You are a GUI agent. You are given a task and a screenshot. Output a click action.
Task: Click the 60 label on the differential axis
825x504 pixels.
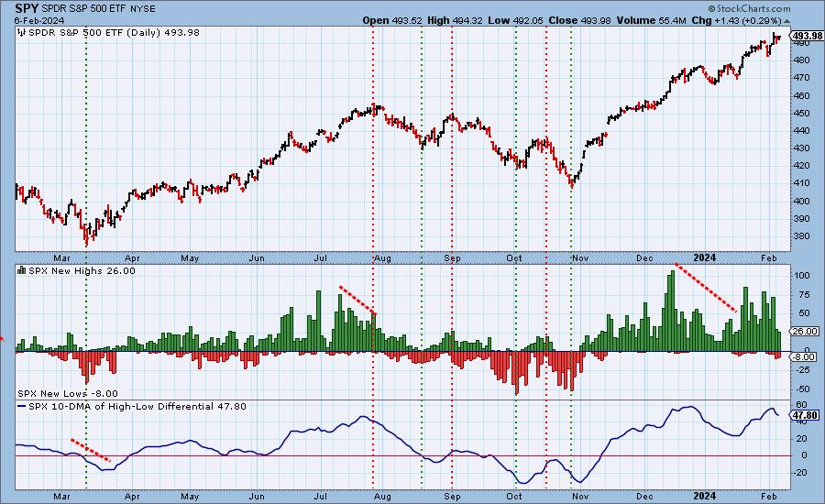(801, 404)
